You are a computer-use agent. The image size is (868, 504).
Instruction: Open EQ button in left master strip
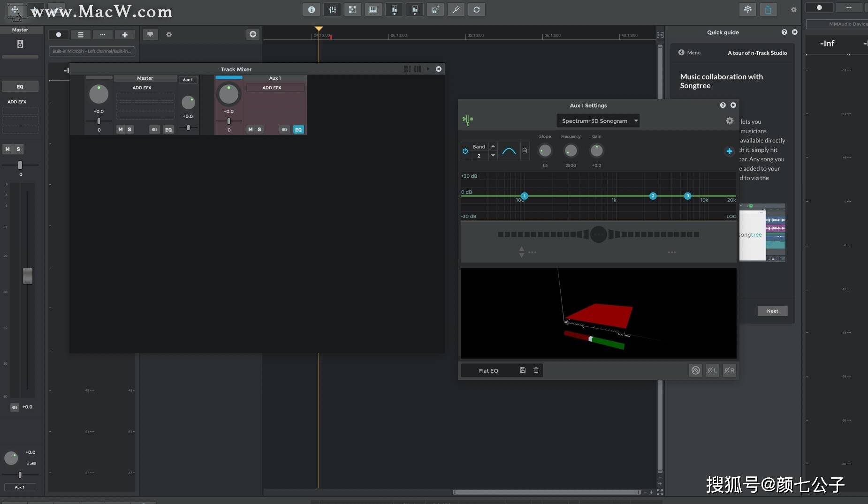(x=20, y=87)
